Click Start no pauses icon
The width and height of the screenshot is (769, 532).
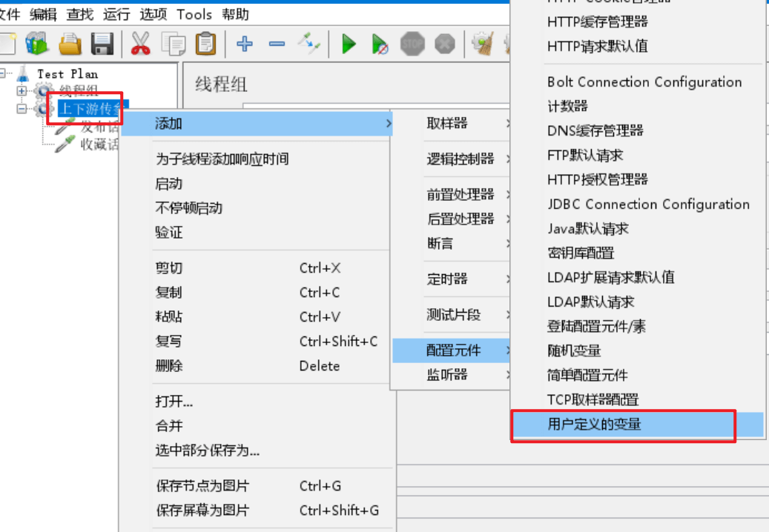380,44
